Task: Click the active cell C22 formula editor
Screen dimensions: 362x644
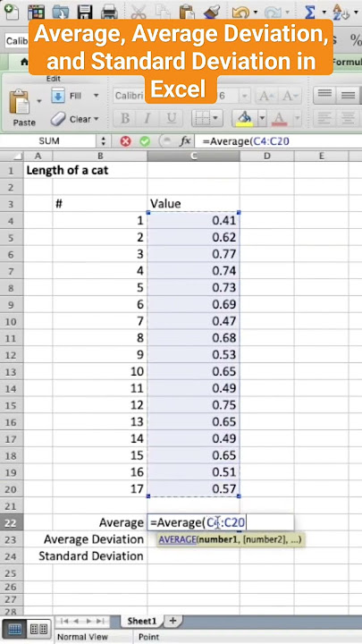Action: click(221, 522)
